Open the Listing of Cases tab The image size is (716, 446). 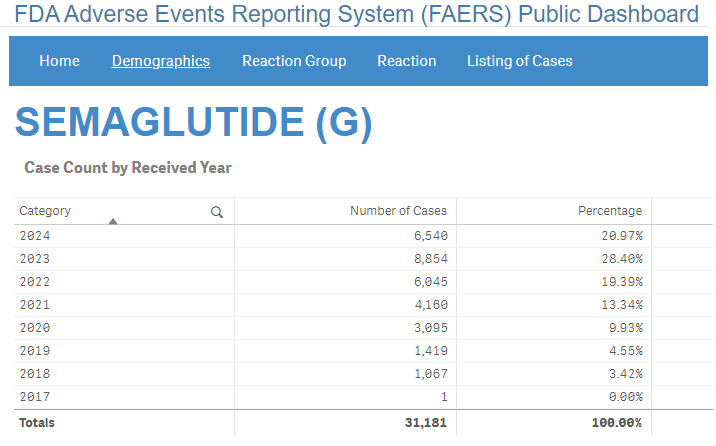click(x=520, y=61)
